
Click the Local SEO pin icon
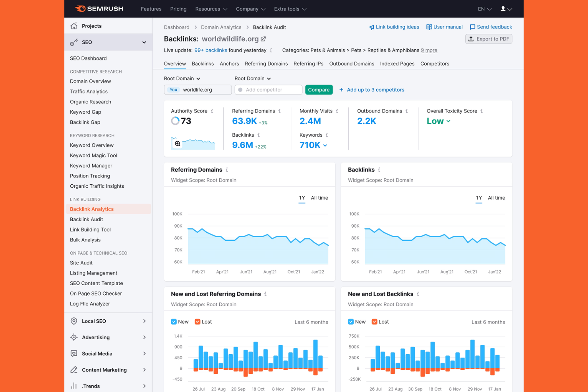pyautogui.click(x=74, y=321)
